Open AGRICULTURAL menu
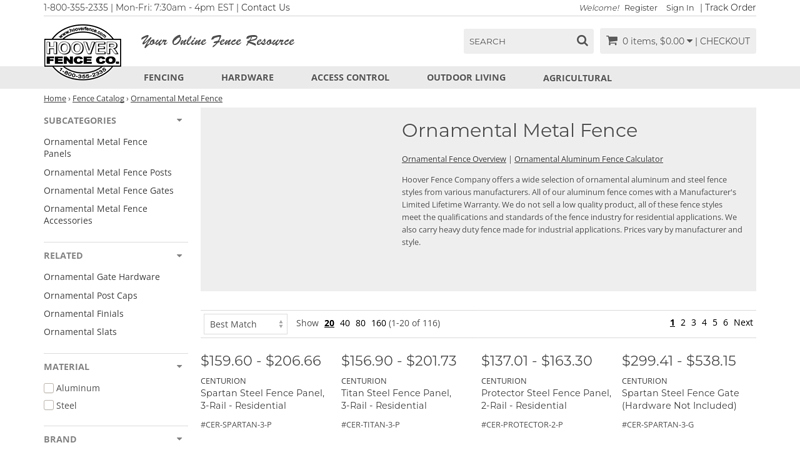The image size is (800, 450). [577, 78]
